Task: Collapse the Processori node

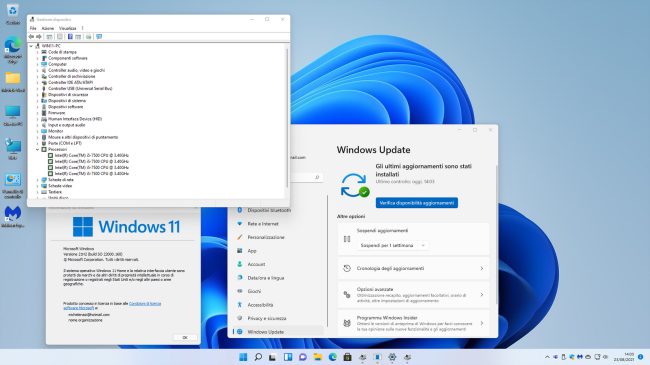Action: (37, 149)
